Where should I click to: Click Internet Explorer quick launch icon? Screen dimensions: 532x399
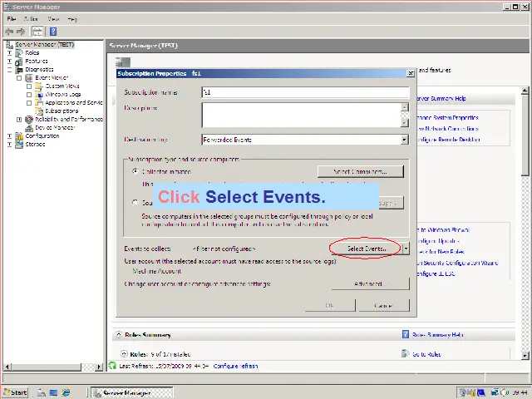click(66, 392)
